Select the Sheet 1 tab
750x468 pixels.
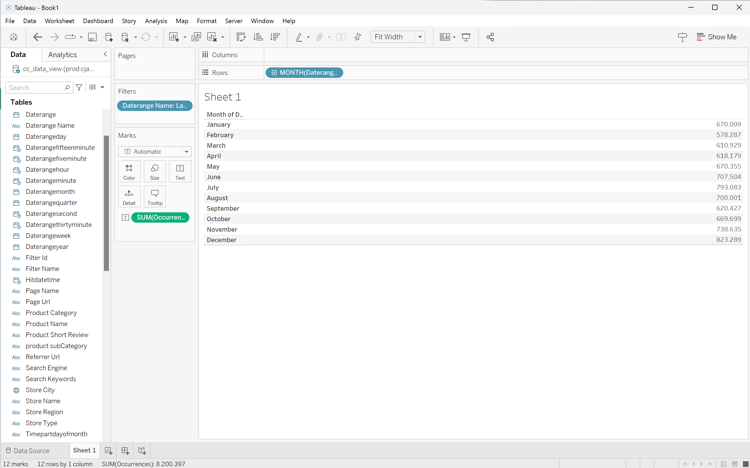[x=84, y=450]
